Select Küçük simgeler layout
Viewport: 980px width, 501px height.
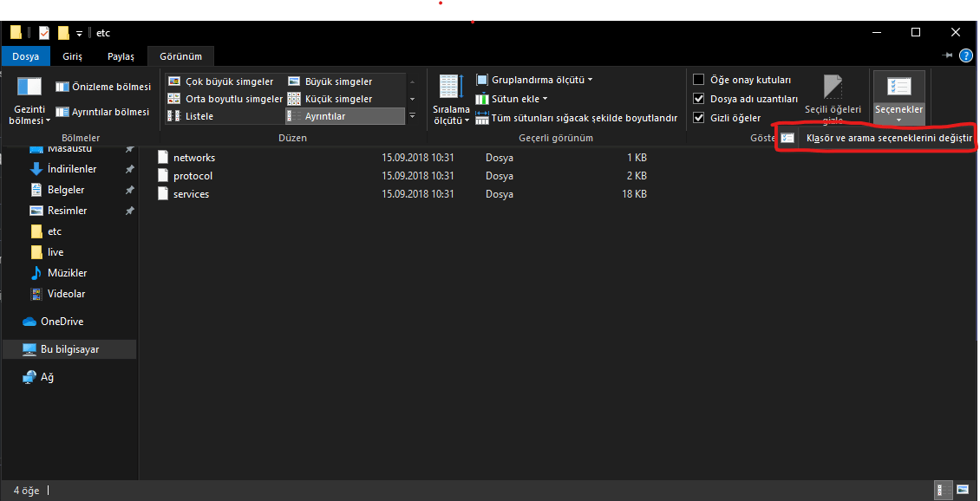pyautogui.click(x=331, y=99)
